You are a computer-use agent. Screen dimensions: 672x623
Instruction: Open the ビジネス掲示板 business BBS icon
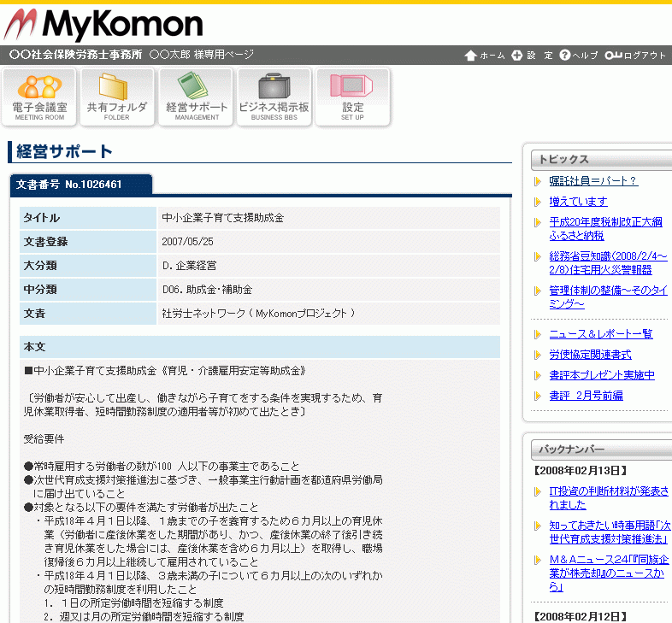tap(274, 97)
